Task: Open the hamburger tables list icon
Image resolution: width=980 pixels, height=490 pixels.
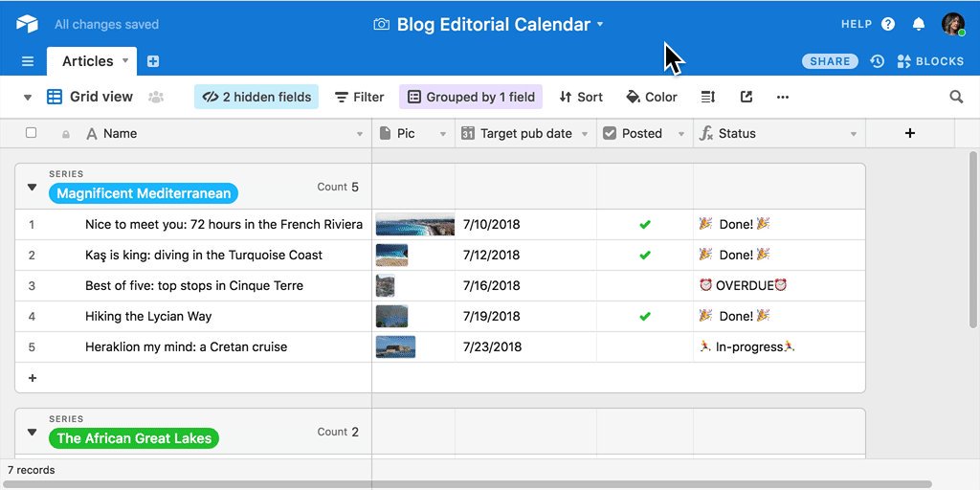Action: pyautogui.click(x=28, y=61)
